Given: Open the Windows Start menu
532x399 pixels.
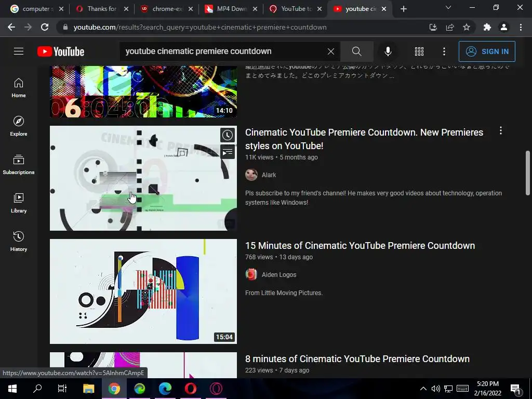Looking at the screenshot, I should pyautogui.click(x=12, y=389).
